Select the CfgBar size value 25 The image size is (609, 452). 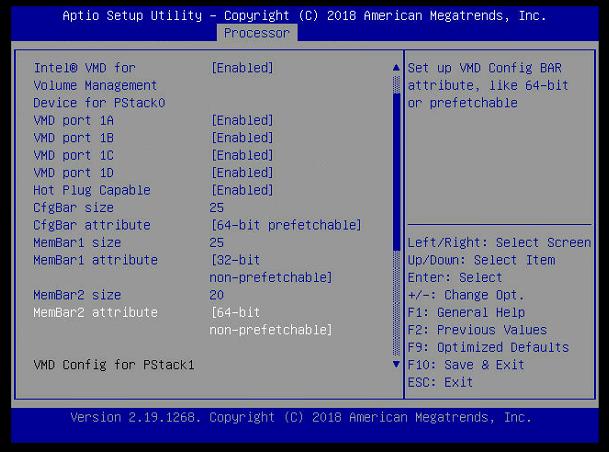(x=217, y=208)
